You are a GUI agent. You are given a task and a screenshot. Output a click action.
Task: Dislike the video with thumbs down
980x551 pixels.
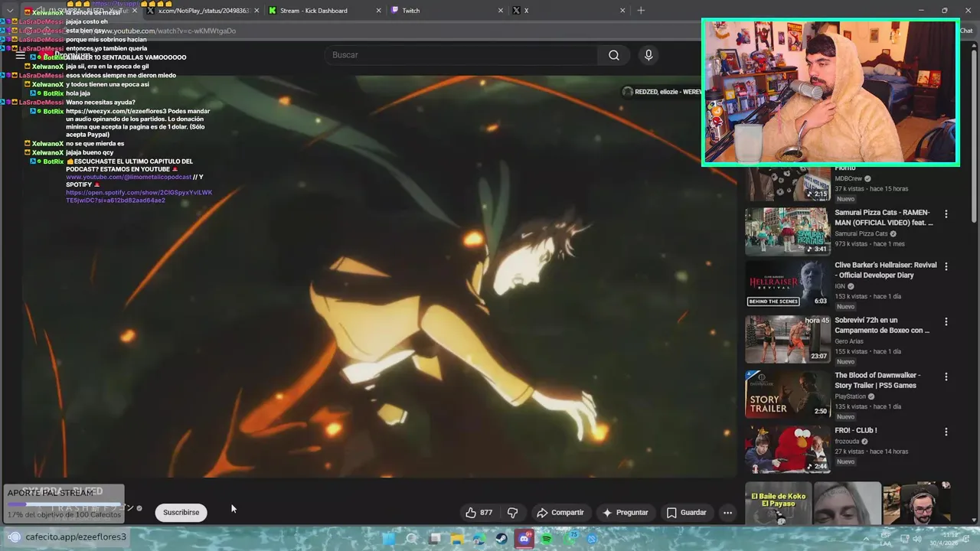tap(513, 513)
